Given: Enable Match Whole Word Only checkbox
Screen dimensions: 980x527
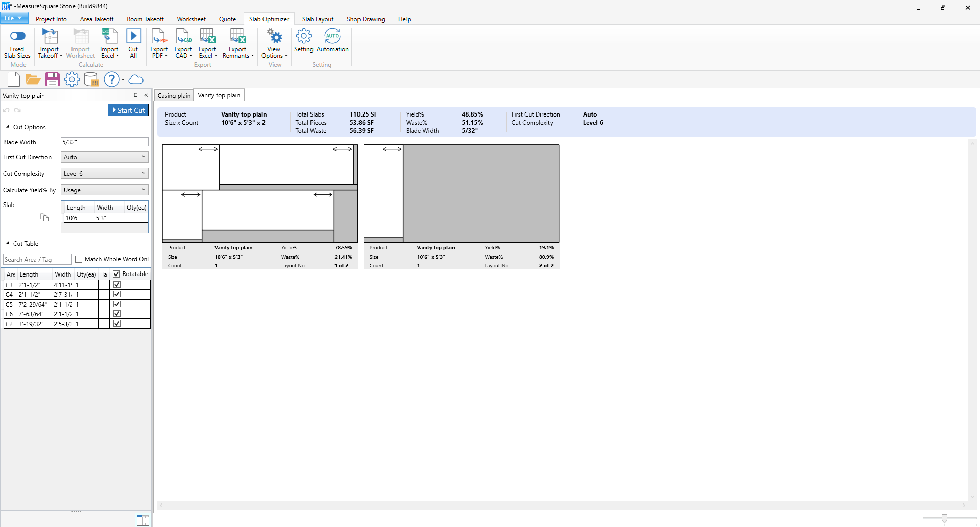Looking at the screenshot, I should (79, 259).
